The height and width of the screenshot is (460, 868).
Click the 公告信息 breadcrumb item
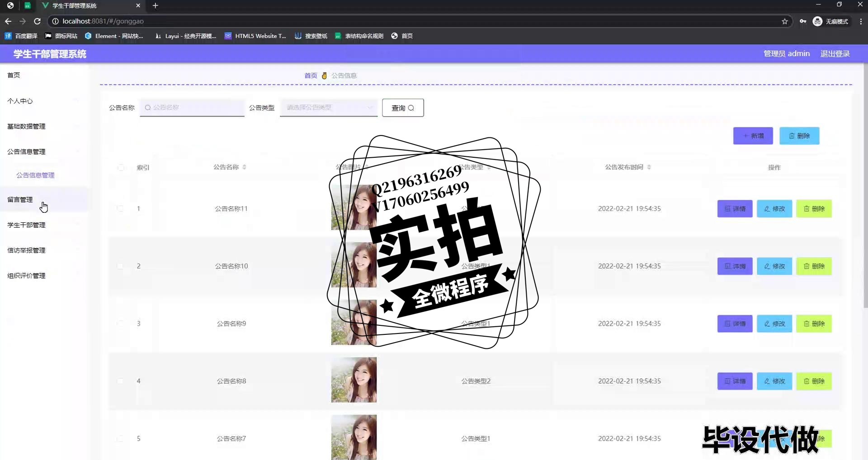tap(344, 75)
